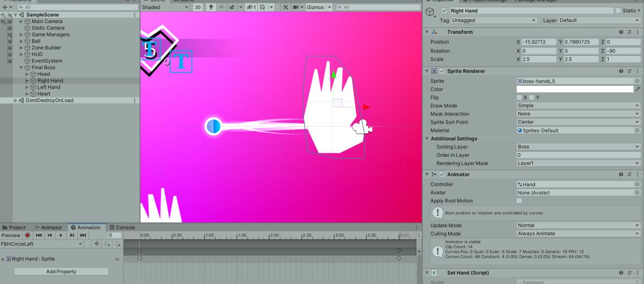This screenshot has width=644, height=284.
Task: Open the Static flags dropdown arrow
Action: pos(639,11)
